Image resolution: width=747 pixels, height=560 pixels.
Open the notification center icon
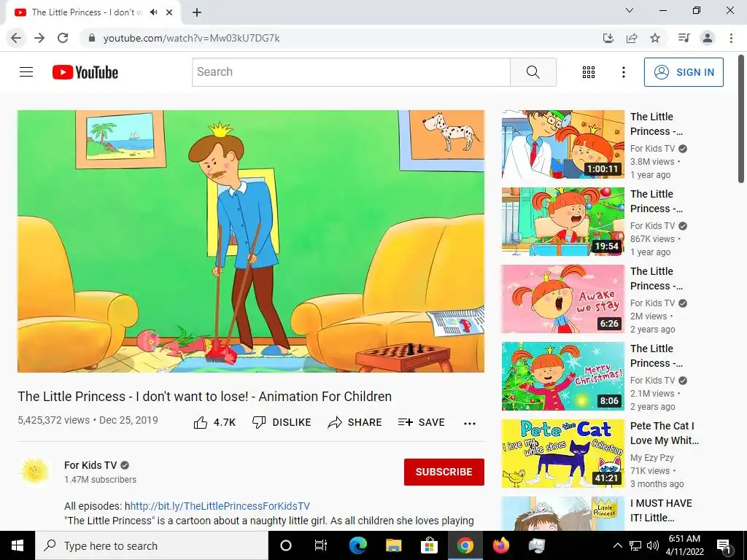point(724,546)
